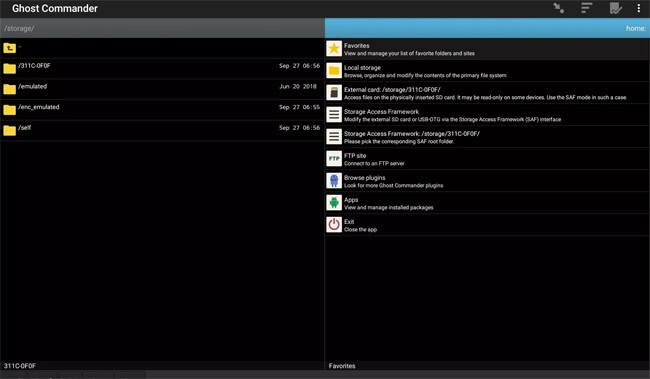
Task: Click the Apps green Android icon
Action: [x=334, y=203]
